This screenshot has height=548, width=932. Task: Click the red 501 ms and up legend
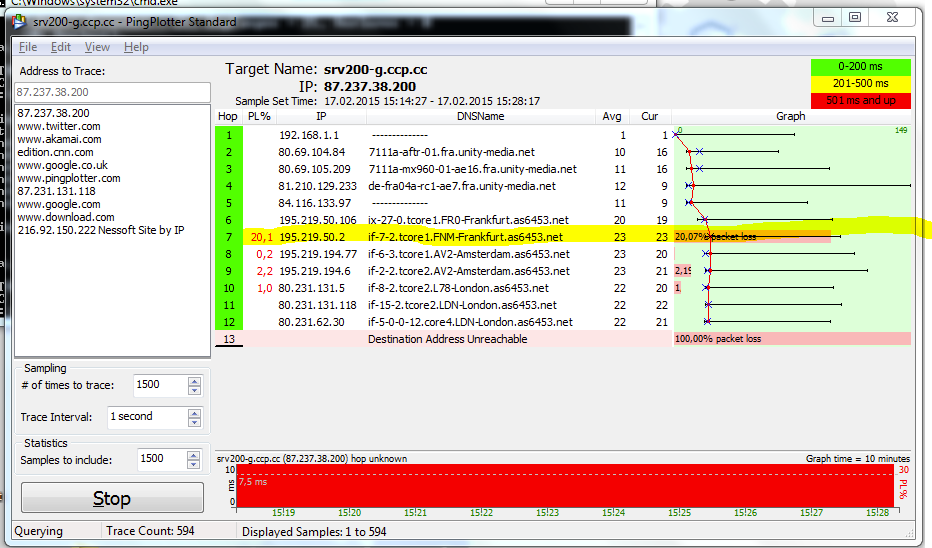coord(860,99)
